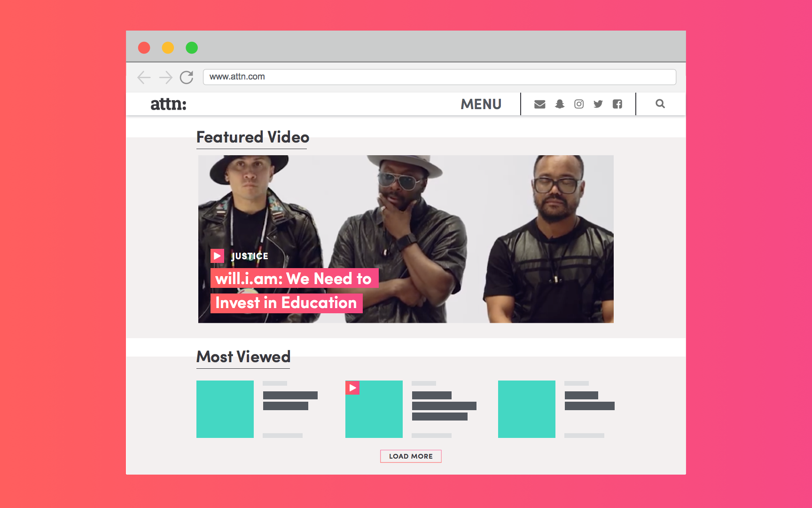Open "will.i.am: We Need to" headline
812x508 pixels.
pos(294,278)
